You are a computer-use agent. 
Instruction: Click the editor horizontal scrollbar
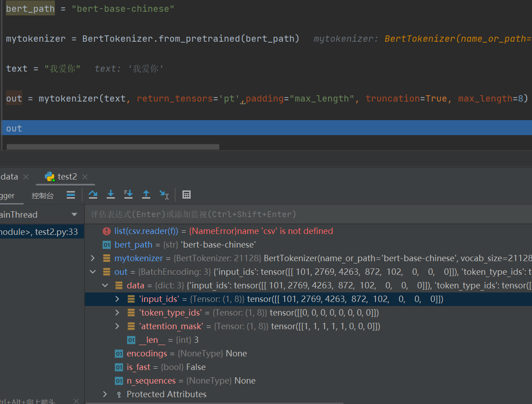click(113, 147)
